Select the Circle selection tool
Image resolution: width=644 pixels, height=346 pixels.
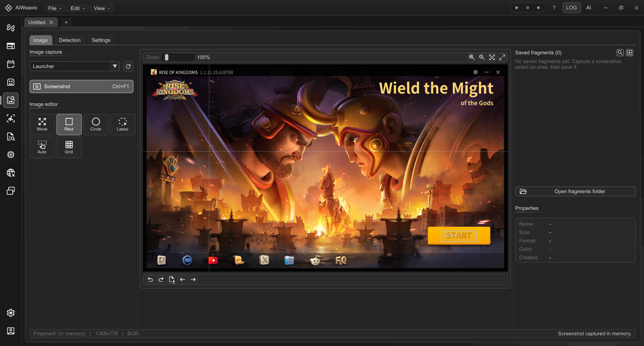pyautogui.click(x=96, y=124)
